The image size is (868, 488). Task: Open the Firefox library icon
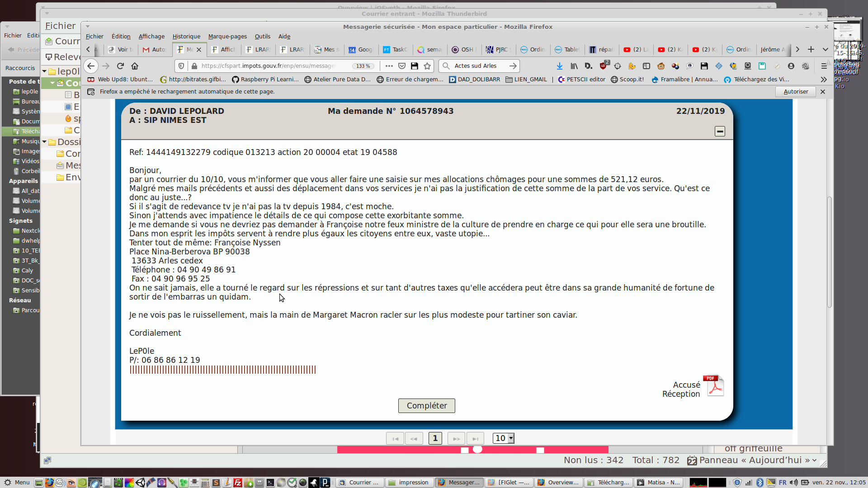point(574,66)
